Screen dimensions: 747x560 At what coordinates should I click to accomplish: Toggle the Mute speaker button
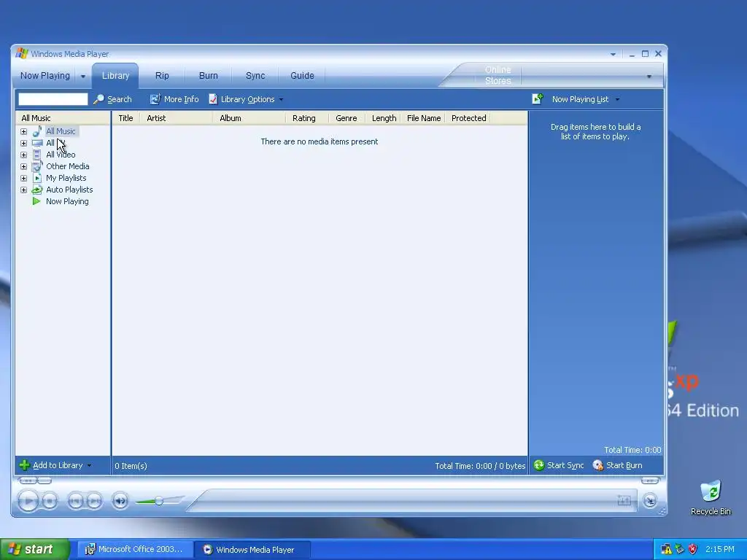pos(120,500)
